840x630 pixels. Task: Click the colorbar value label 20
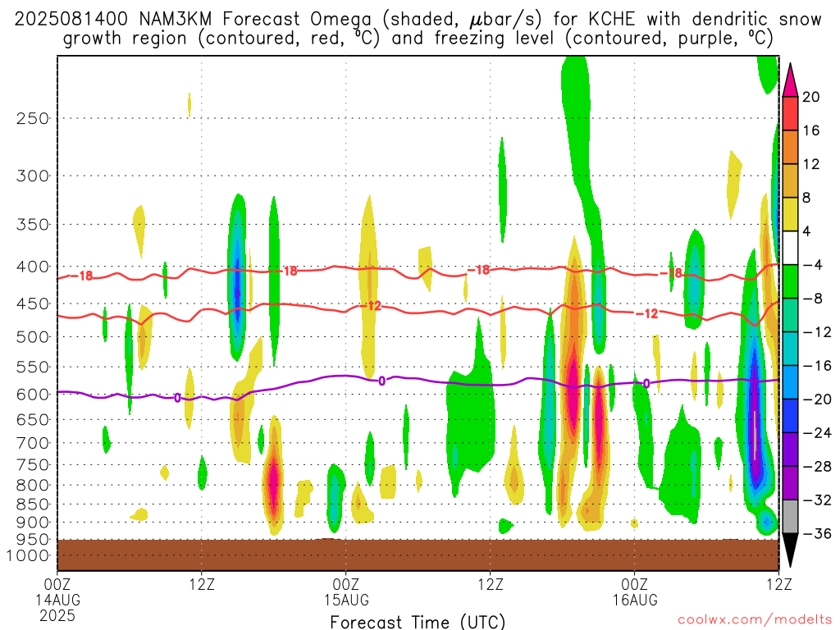(811, 97)
